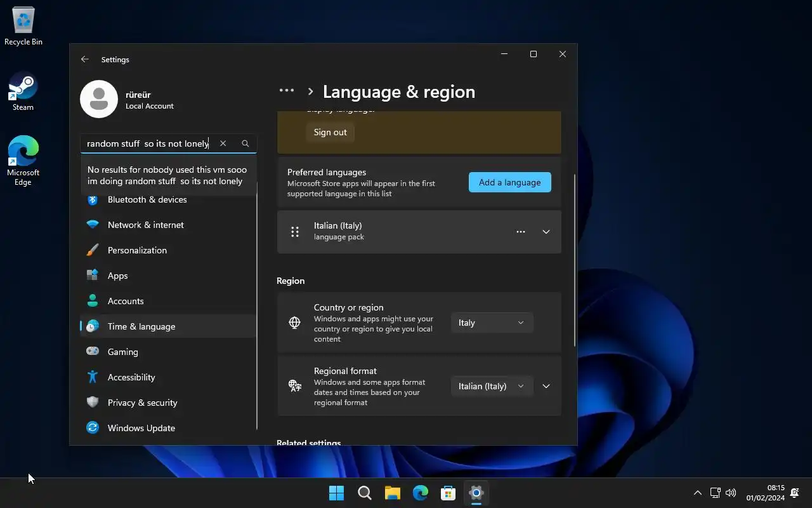Open Microsoft Store from the taskbar
The width and height of the screenshot is (812, 508).
point(449,493)
